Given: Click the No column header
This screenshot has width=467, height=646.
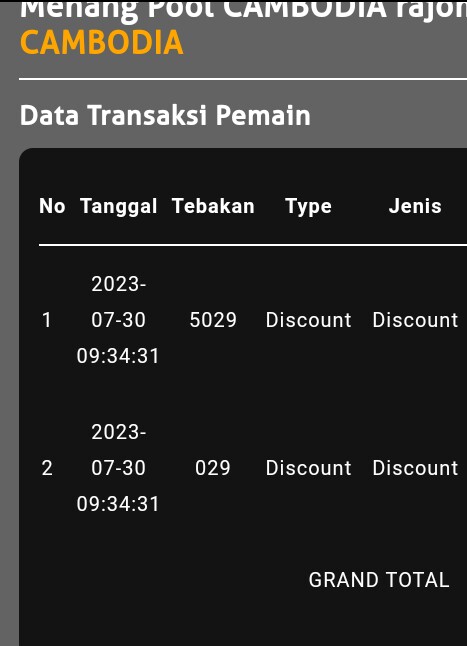Looking at the screenshot, I should pos(52,206).
